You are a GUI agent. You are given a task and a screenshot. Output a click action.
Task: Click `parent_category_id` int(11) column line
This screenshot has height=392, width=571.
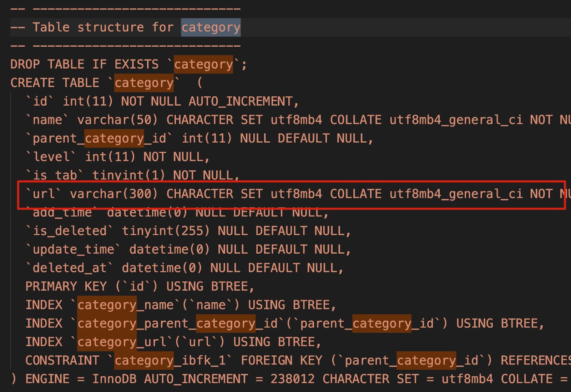point(199,139)
